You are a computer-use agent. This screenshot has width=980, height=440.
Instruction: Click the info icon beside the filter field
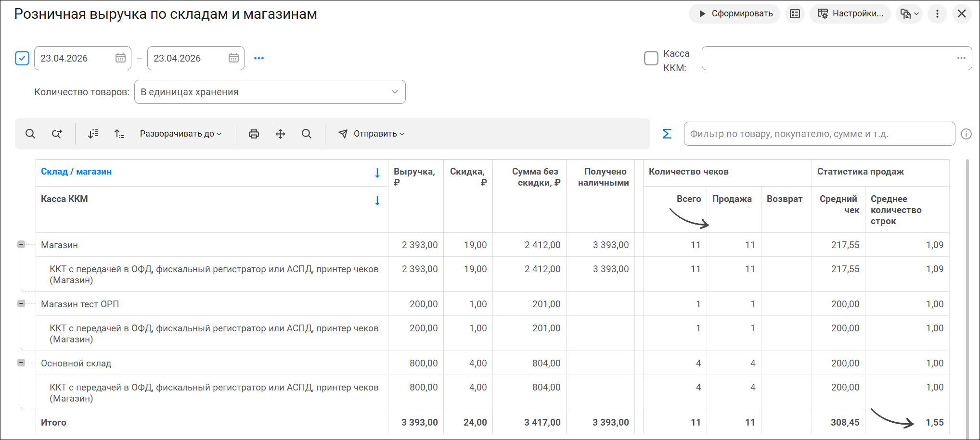tap(966, 134)
